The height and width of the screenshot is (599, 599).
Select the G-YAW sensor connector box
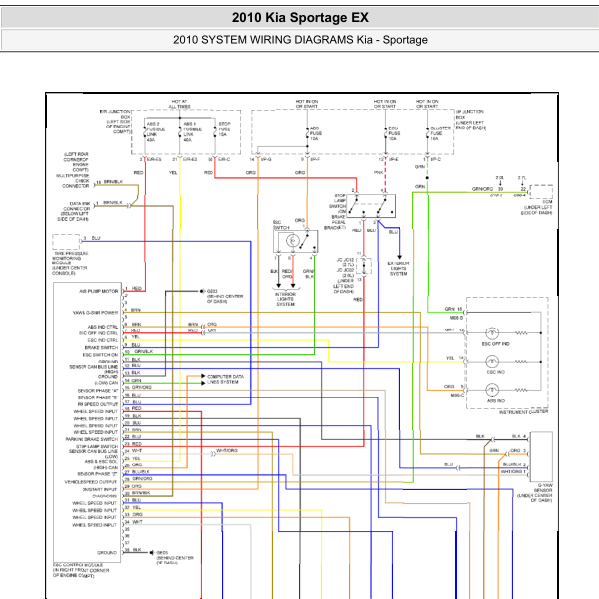click(541, 457)
